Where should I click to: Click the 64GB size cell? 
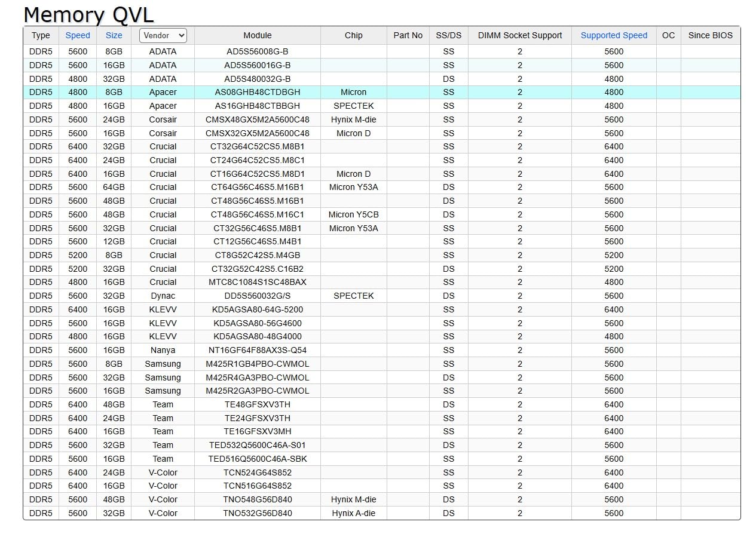pyautogui.click(x=114, y=187)
